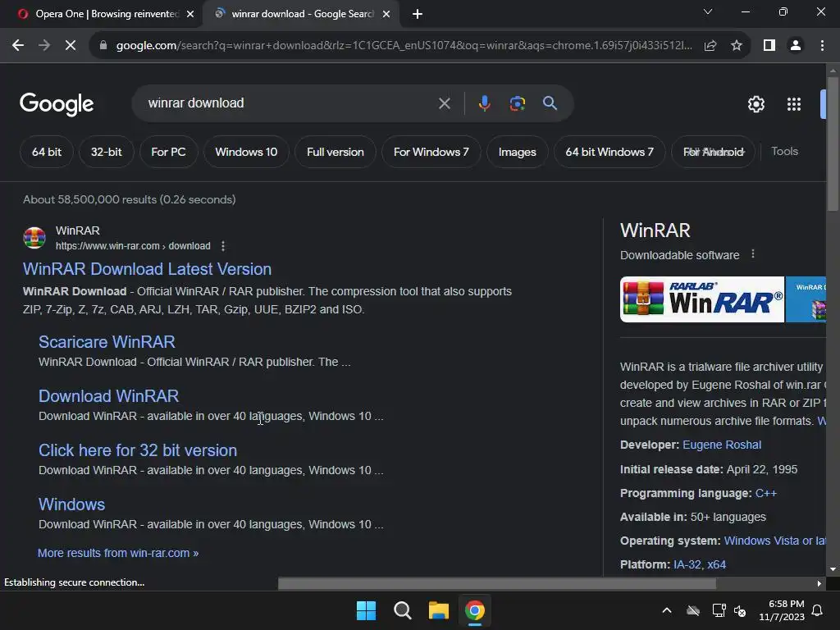Switch to Images results
Image resolution: width=840 pixels, height=630 pixels.
[518, 152]
